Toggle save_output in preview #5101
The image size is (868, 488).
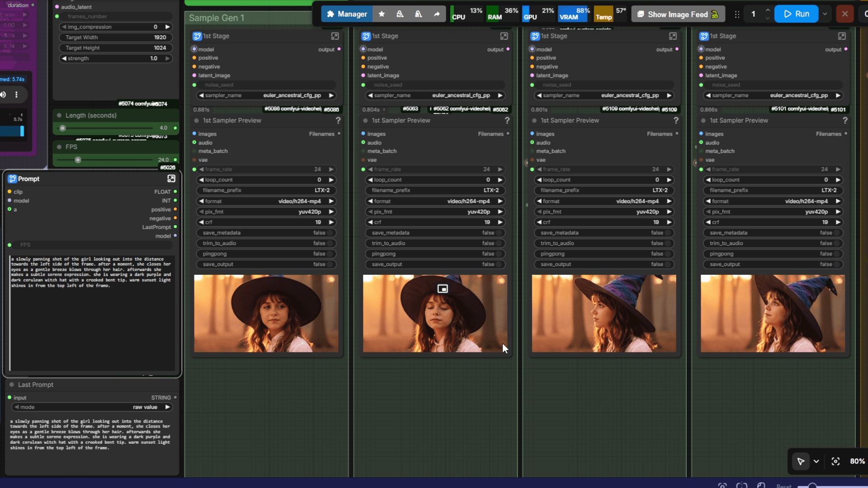coord(774,264)
